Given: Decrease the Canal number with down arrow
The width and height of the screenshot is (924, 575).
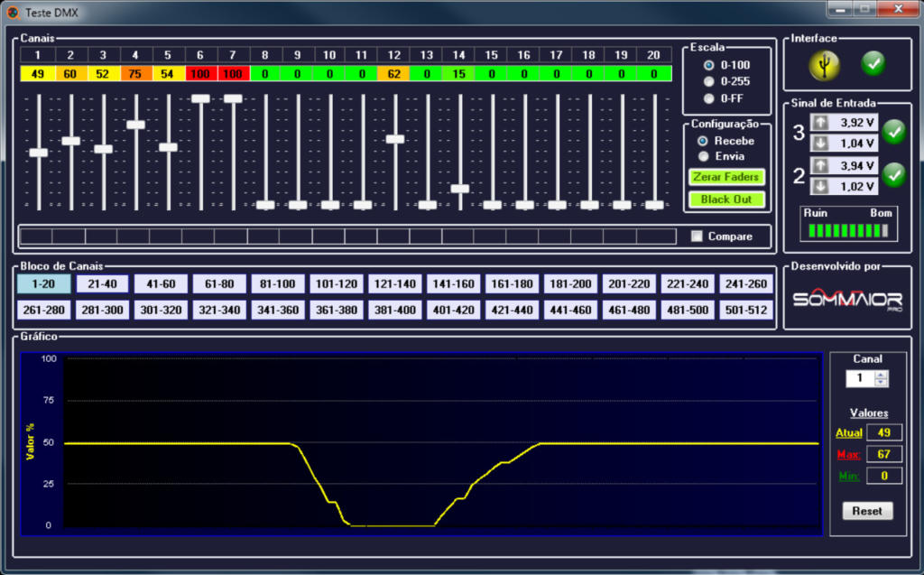Looking at the screenshot, I should [x=882, y=383].
